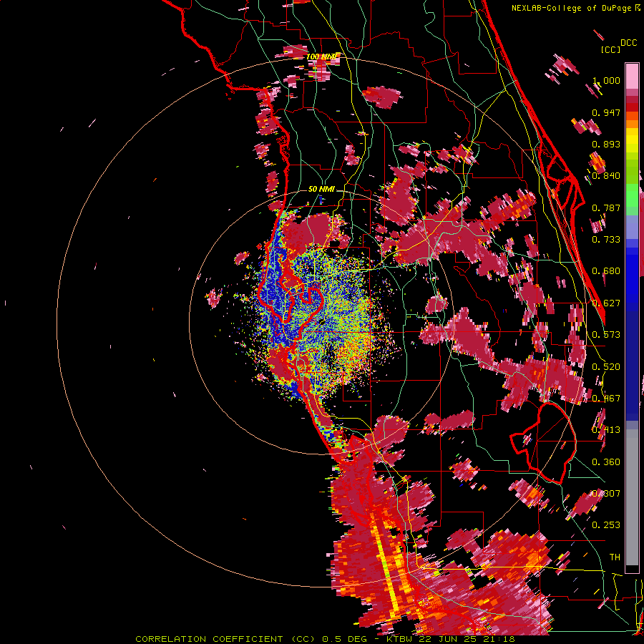Select the 0.680 color scale value

tap(606, 271)
